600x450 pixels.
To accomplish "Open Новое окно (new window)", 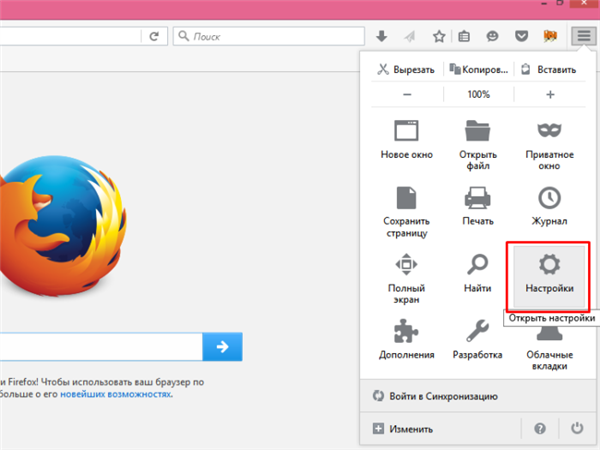I will tap(406, 139).
